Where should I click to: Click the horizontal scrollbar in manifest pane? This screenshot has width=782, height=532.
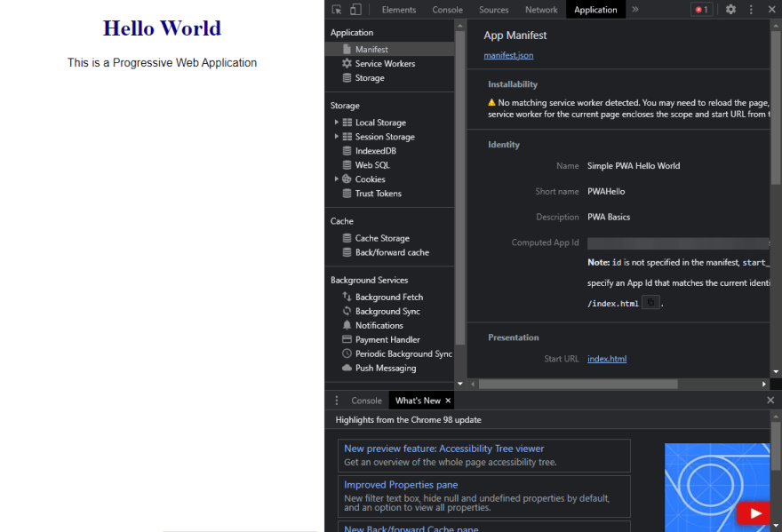(x=578, y=384)
